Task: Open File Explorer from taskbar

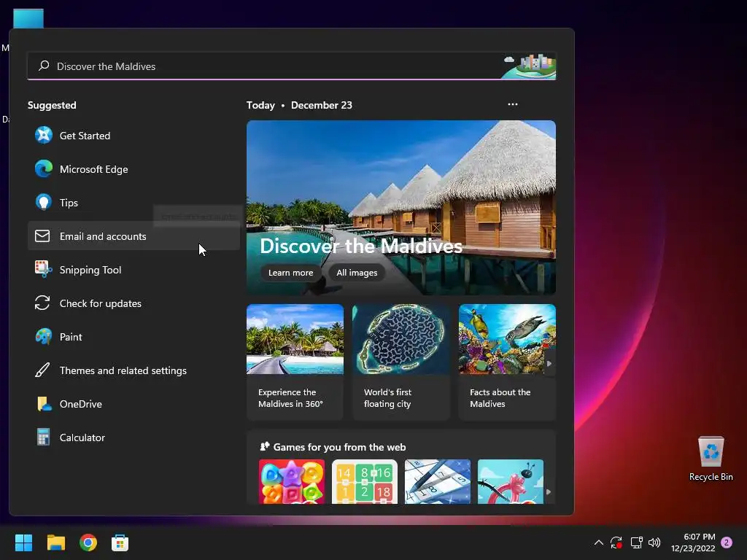Action: coord(55,542)
